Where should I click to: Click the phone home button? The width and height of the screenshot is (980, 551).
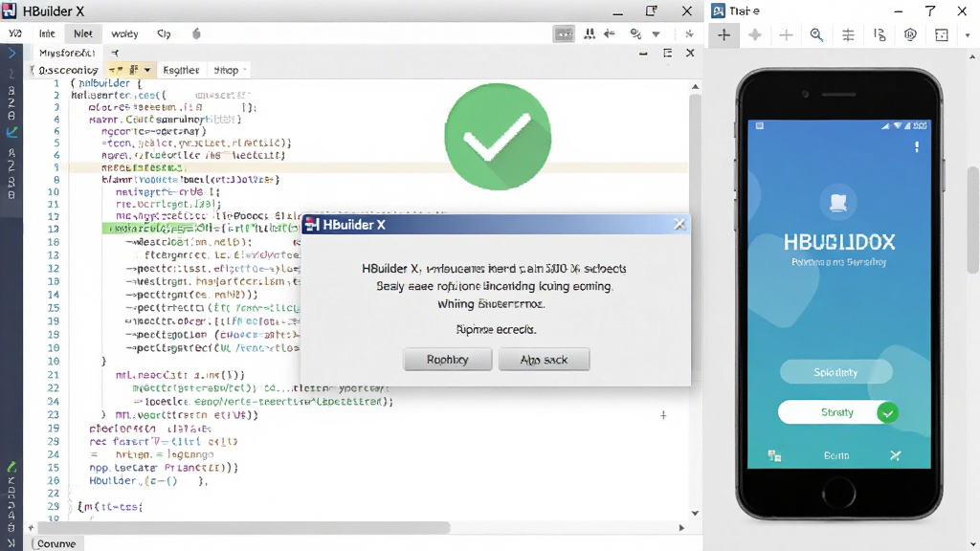838,494
